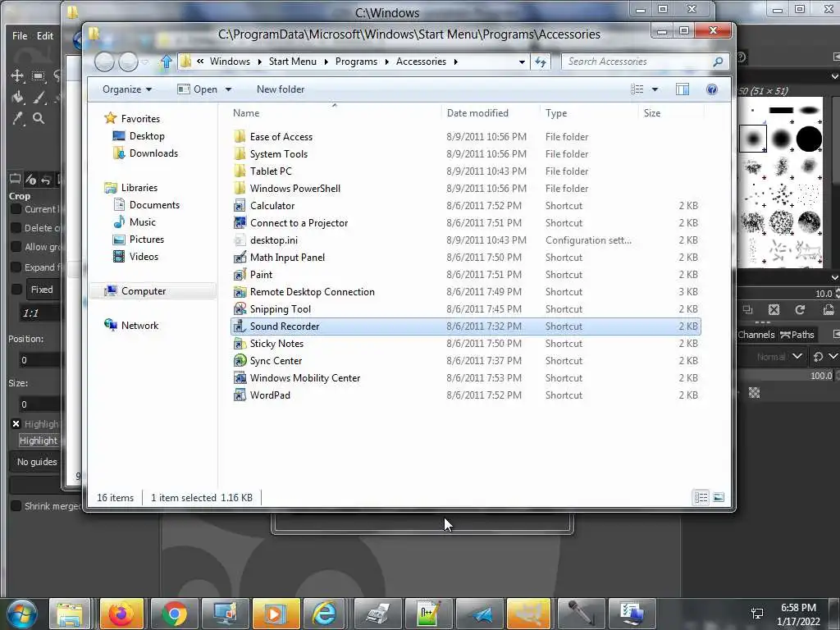Open GIMP Edit menu
The image size is (840, 630).
tap(45, 36)
